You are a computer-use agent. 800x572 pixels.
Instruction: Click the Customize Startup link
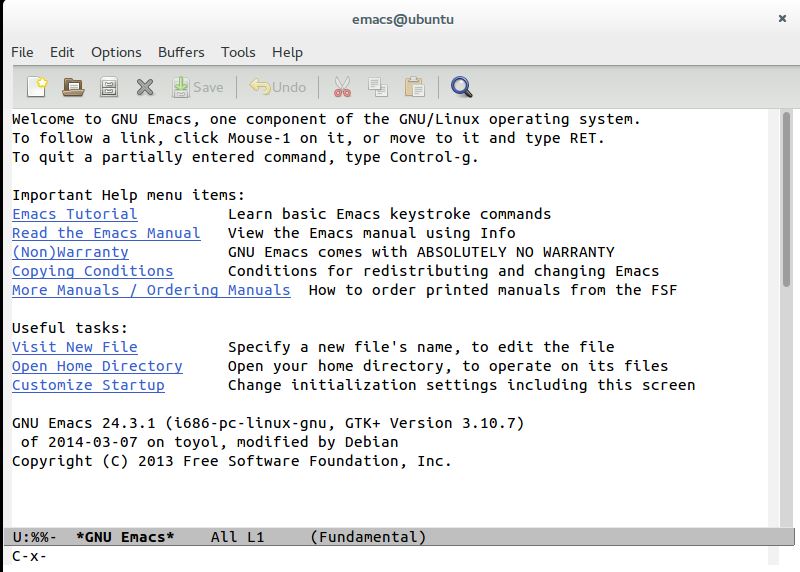[x=88, y=385]
